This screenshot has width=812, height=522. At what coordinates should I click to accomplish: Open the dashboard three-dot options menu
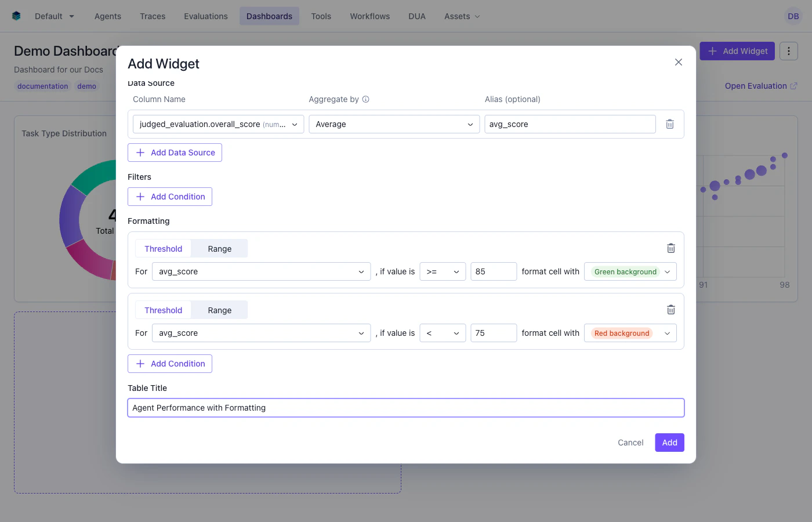(x=788, y=51)
